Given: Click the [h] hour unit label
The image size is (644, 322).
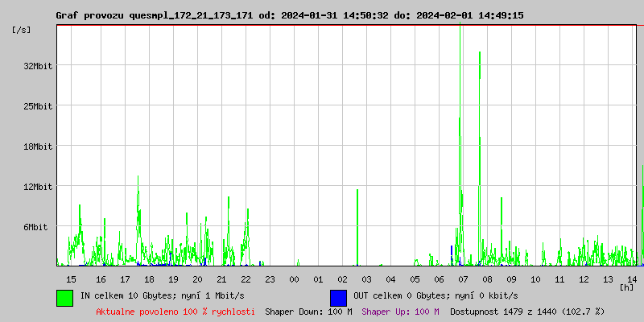Looking at the screenshot, I should [626, 287].
